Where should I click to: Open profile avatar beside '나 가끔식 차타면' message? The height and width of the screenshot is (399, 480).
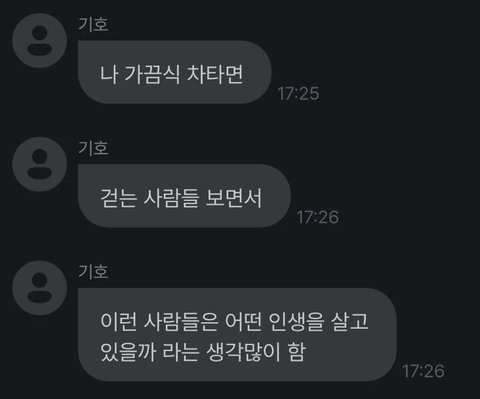pos(40,41)
